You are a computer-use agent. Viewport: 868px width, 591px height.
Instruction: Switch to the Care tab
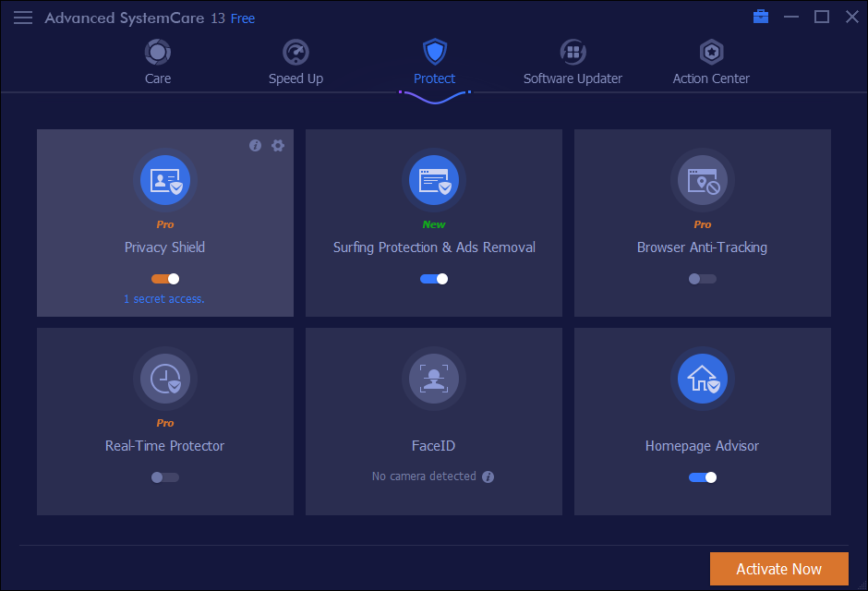tap(158, 63)
